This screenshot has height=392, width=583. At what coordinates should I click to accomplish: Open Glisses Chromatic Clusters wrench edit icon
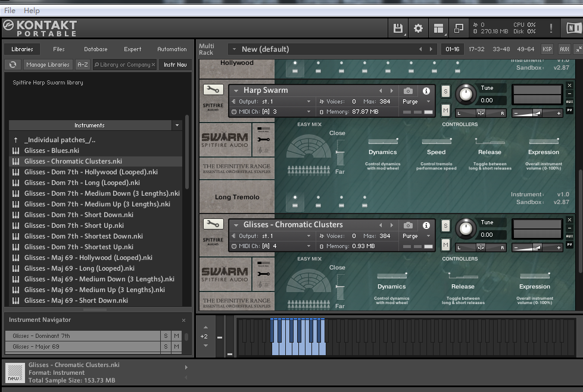coord(213,224)
